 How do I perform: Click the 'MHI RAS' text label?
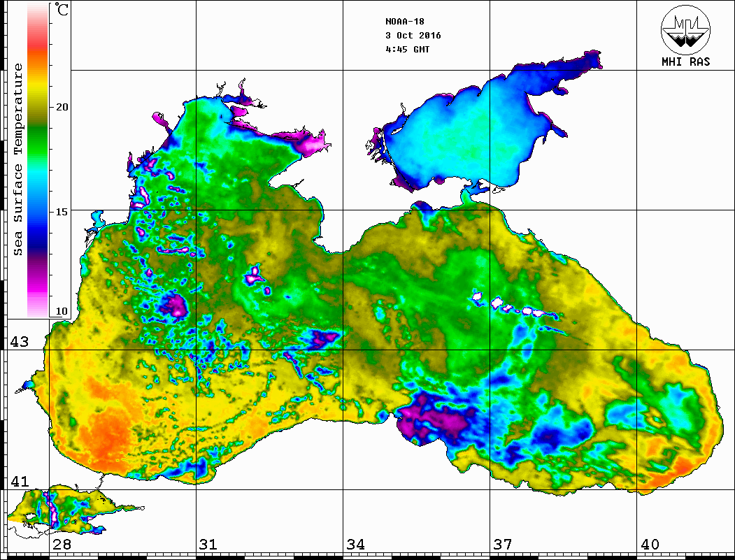pos(685,62)
